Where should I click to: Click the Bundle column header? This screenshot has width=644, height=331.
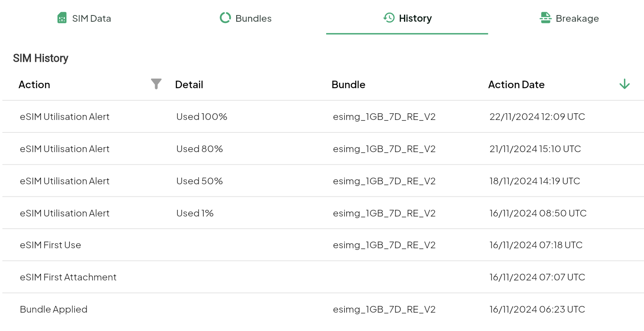click(x=348, y=84)
